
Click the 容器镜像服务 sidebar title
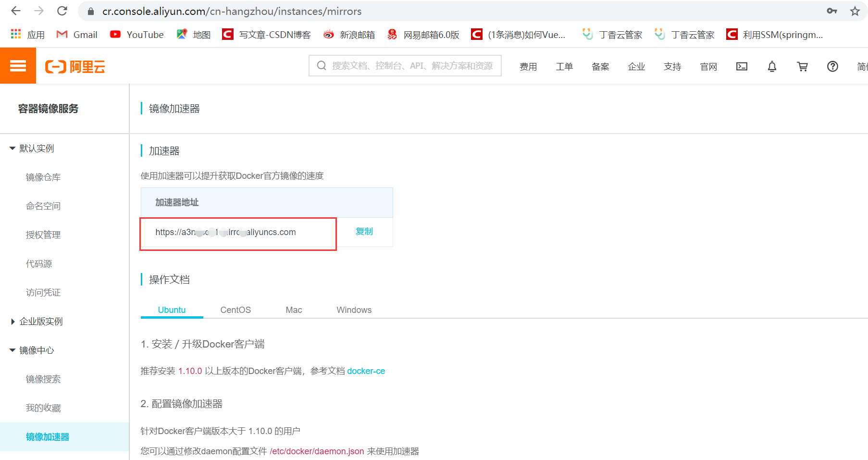pyautogui.click(x=48, y=109)
